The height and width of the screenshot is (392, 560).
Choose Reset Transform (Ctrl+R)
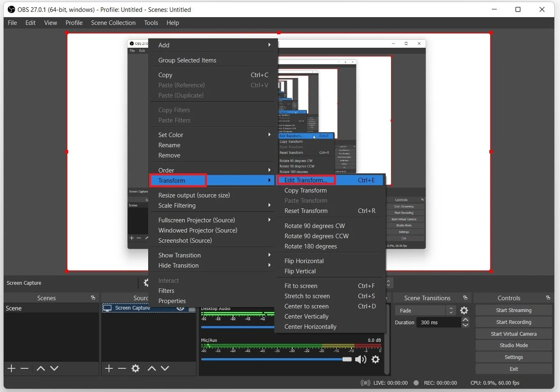coord(330,210)
